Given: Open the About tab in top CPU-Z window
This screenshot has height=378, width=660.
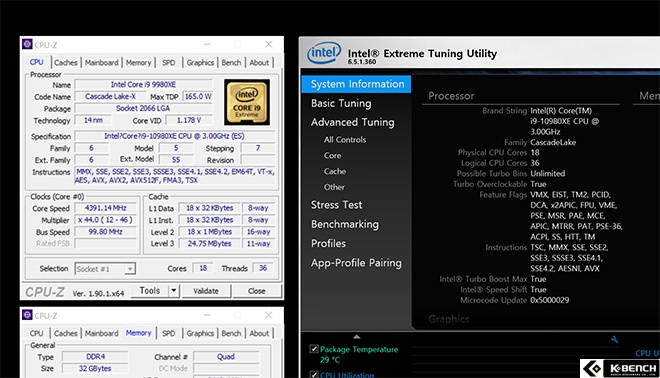Looking at the screenshot, I should [259, 63].
